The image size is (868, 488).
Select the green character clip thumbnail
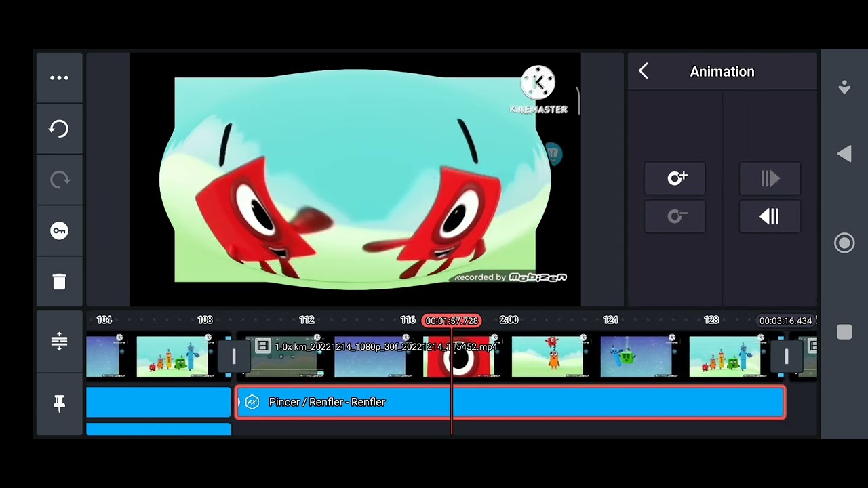pyautogui.click(x=636, y=356)
